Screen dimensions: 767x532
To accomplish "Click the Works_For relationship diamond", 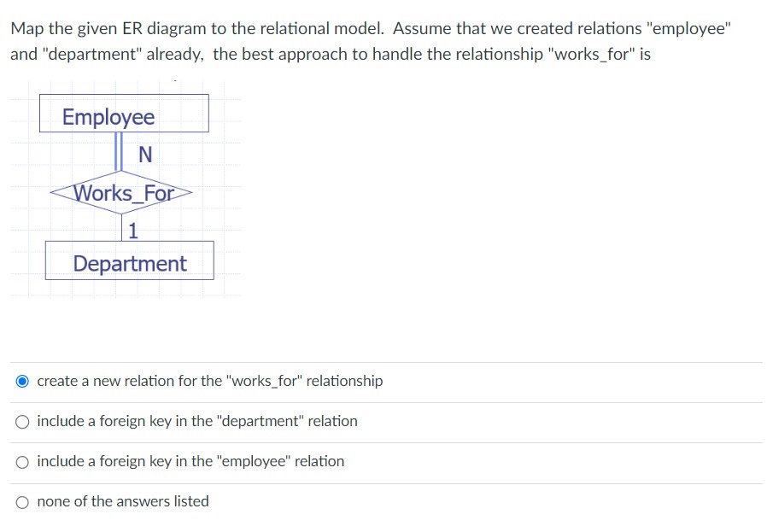I will [x=121, y=192].
